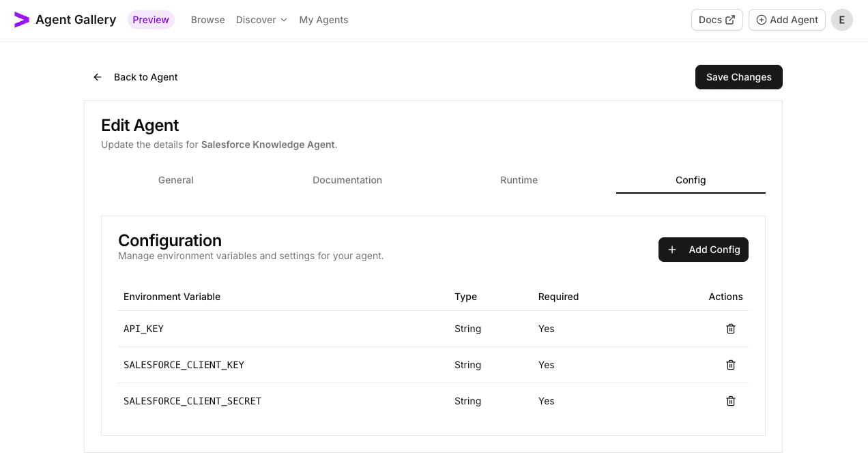The image size is (868, 476).
Task: Navigate to My Agents
Action: pos(323,20)
